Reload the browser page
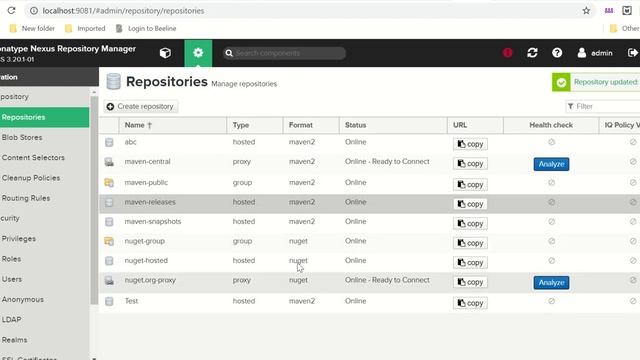640x360 pixels. 11,11
